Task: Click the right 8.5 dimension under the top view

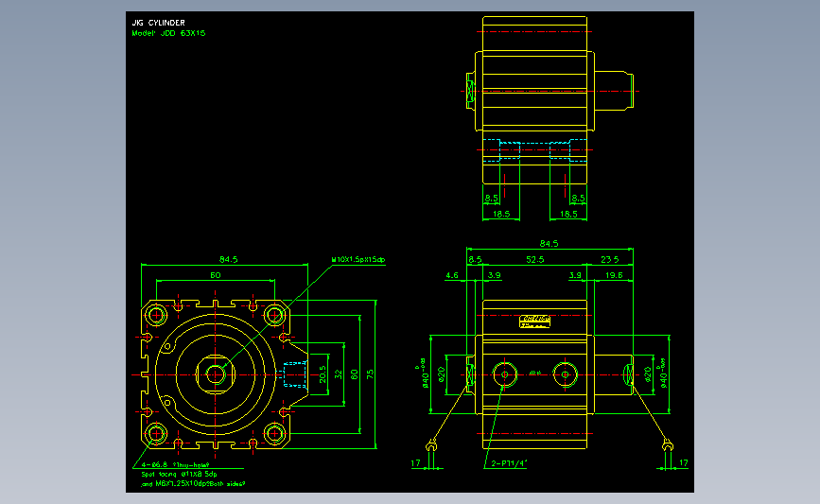Action: coord(578,199)
